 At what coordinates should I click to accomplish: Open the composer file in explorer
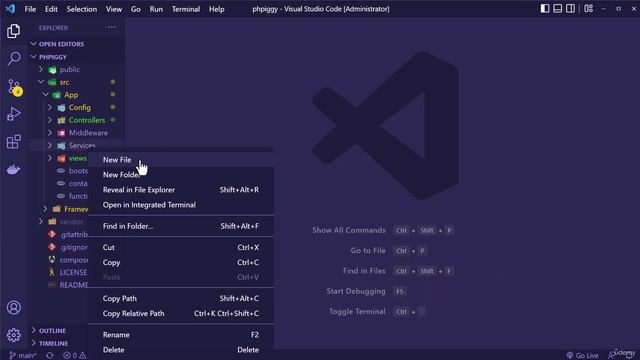69,260
